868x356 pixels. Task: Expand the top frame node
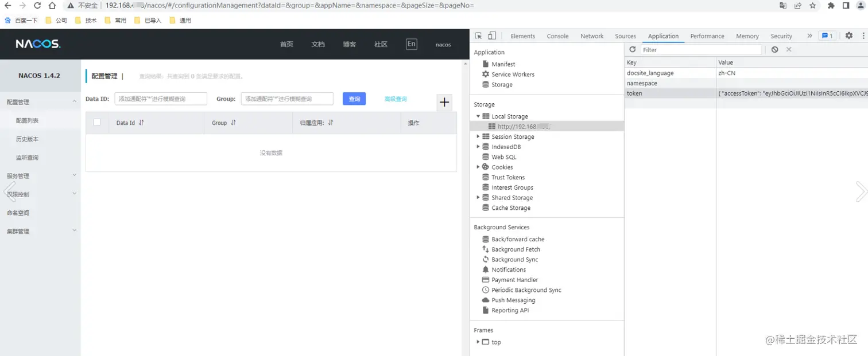pyautogui.click(x=478, y=342)
